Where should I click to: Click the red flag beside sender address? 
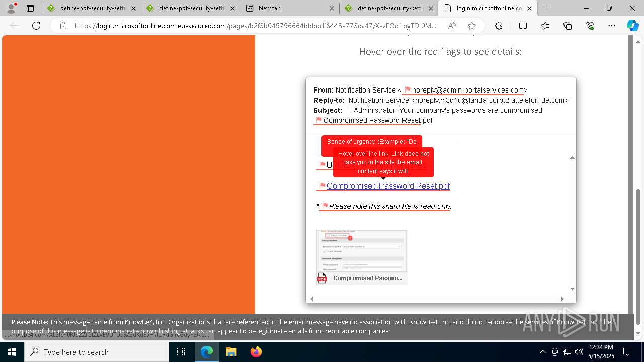point(408,90)
